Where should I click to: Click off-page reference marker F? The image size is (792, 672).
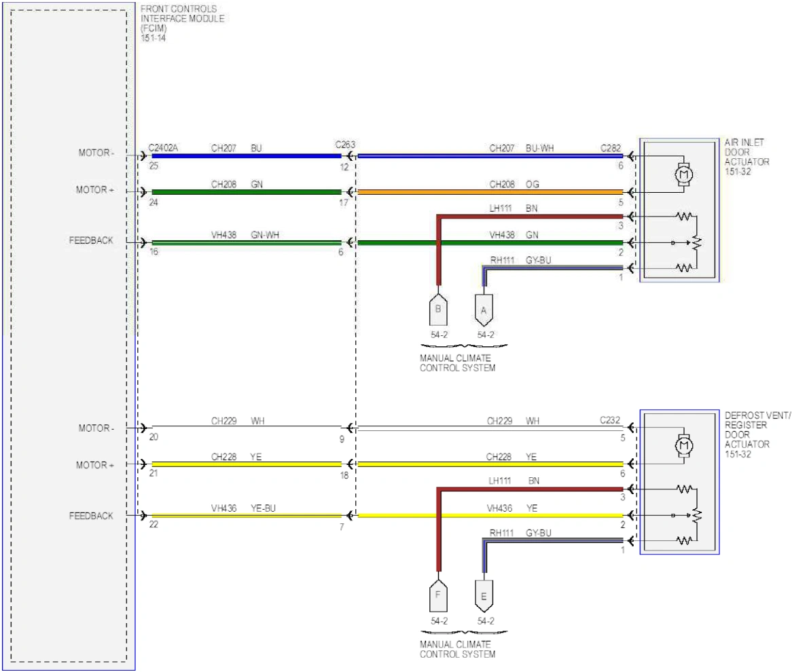tap(438, 596)
